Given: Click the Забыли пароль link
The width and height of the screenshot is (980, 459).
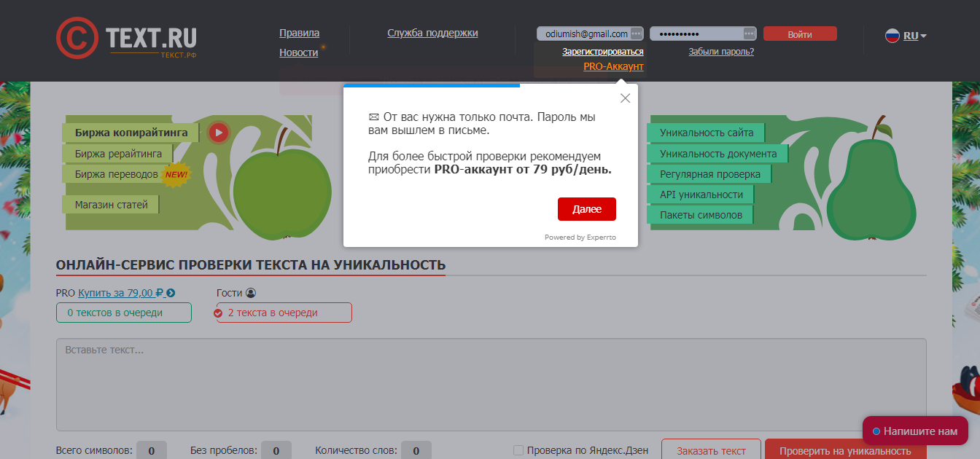Looking at the screenshot, I should (x=720, y=52).
